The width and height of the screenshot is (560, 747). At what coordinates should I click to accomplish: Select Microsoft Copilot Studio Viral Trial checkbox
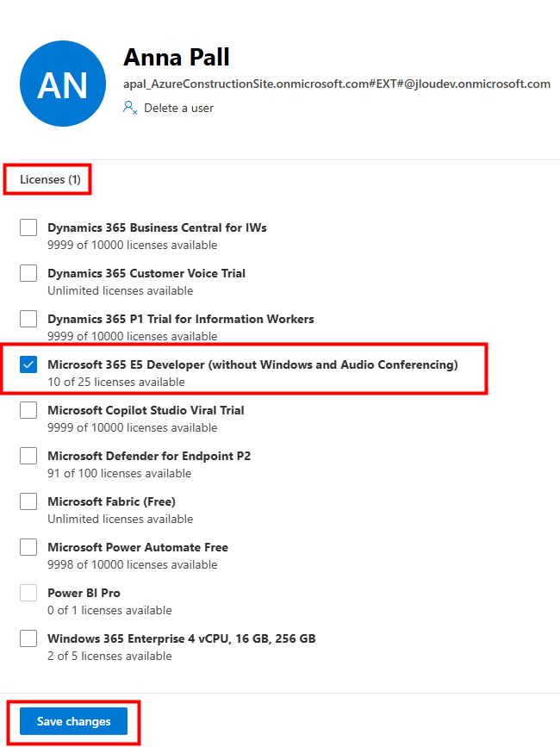coord(29,410)
